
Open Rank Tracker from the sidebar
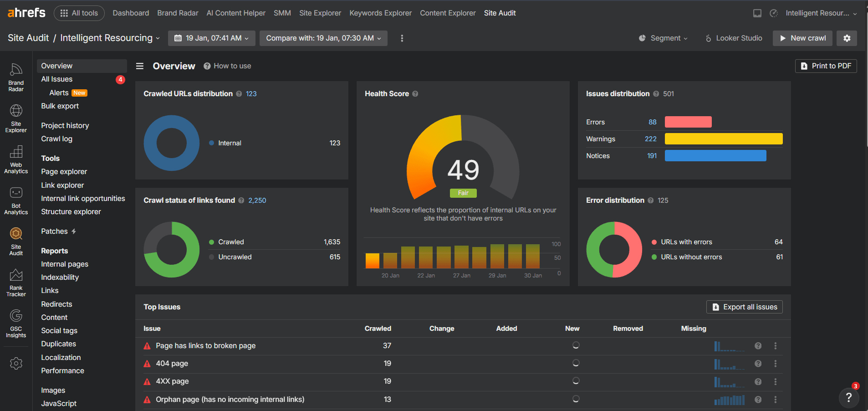pyautogui.click(x=16, y=281)
